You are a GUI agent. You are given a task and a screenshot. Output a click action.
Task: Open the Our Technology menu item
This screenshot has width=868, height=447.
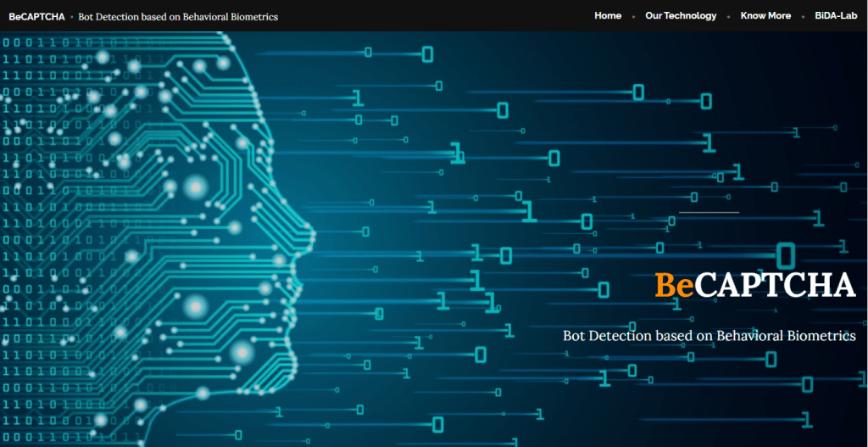coord(680,15)
